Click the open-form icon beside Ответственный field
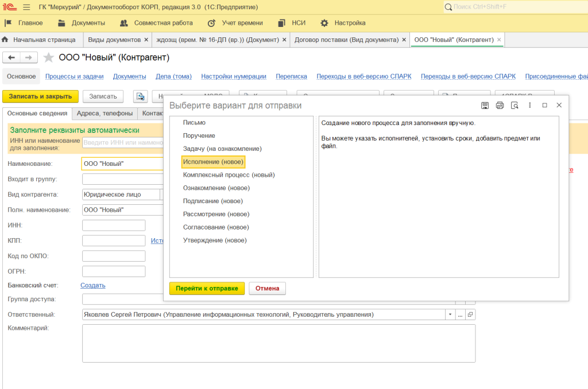 (470, 314)
